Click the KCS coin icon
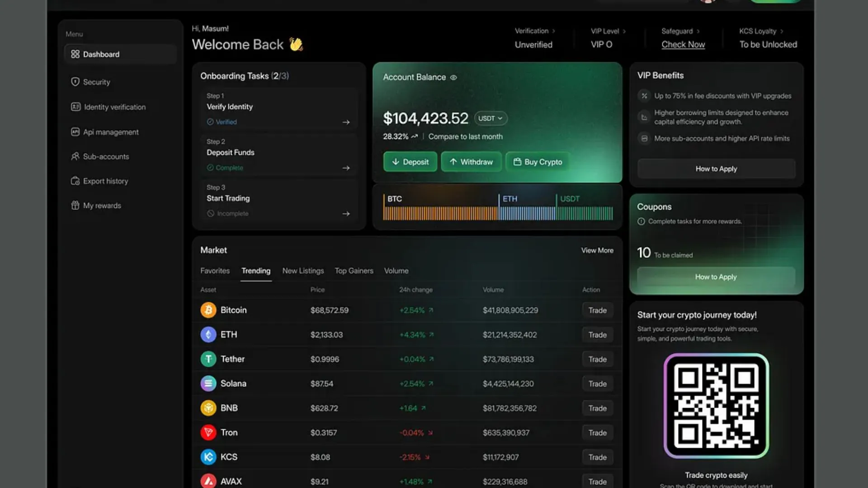The image size is (868, 488). (208, 457)
